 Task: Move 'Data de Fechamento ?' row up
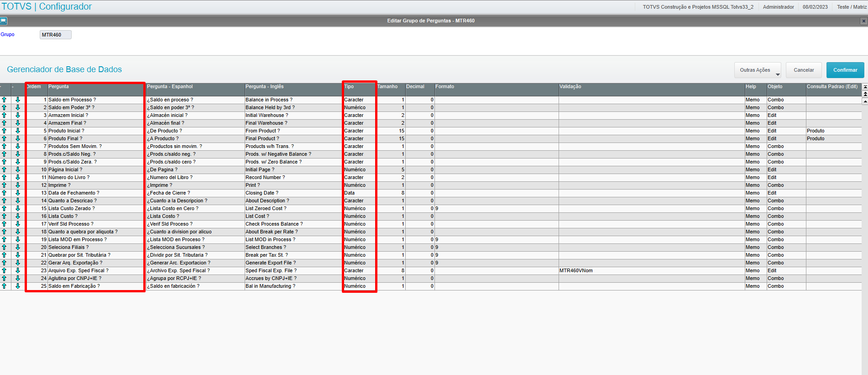click(x=4, y=193)
